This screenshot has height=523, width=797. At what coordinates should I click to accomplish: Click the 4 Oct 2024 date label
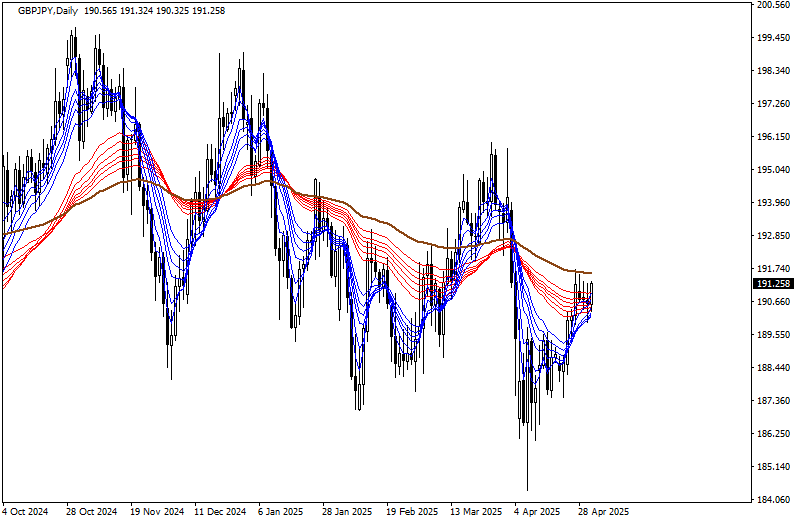(25, 512)
